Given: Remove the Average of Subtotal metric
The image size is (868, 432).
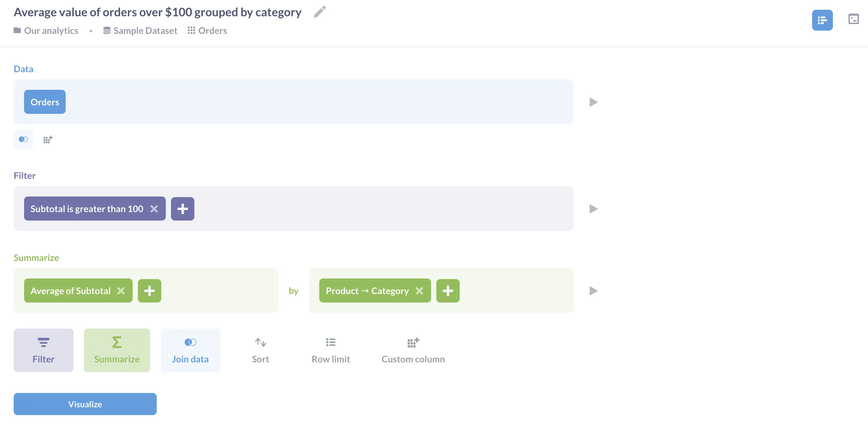Looking at the screenshot, I should click(x=121, y=291).
